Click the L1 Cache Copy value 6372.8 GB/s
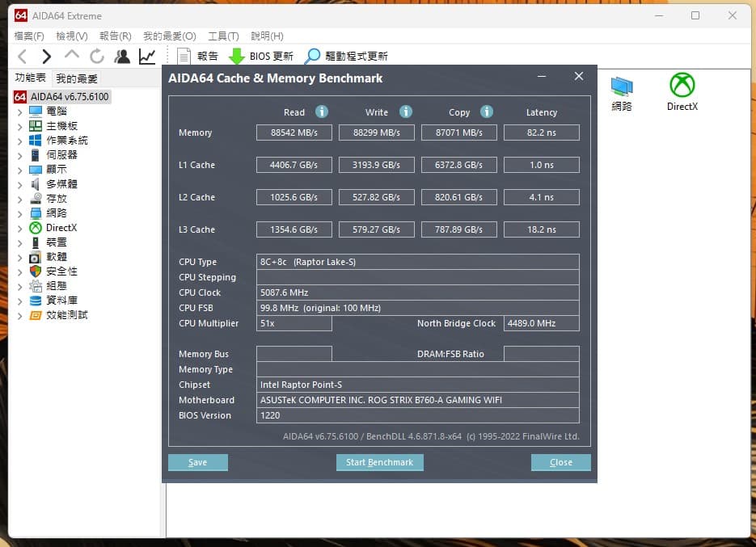The height and width of the screenshot is (547, 756). pyautogui.click(x=459, y=165)
